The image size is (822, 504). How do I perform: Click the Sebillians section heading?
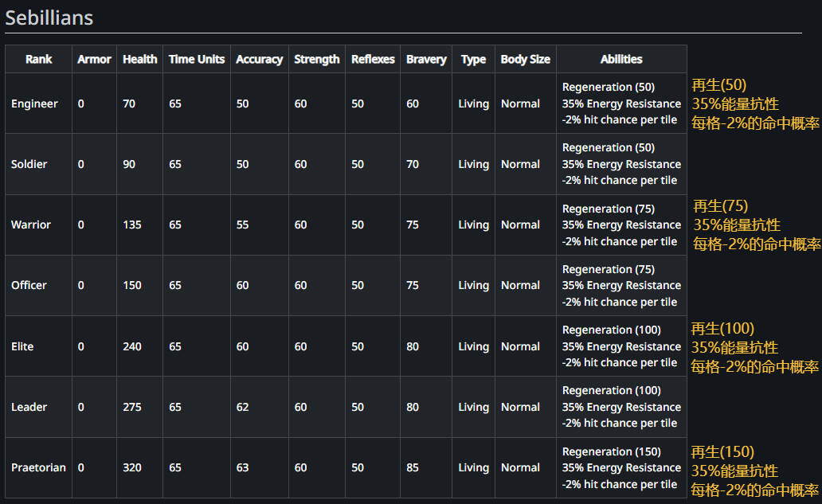pos(49,18)
